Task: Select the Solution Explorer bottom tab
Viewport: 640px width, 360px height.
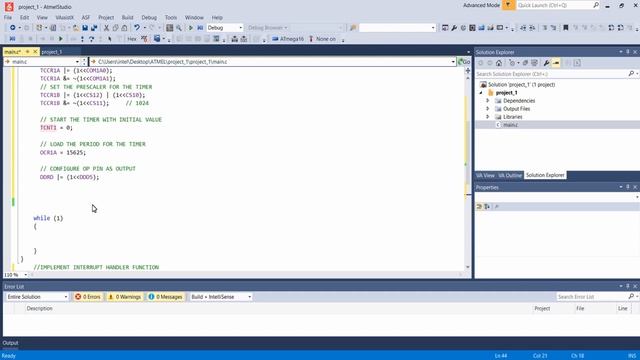Action: click(545, 175)
